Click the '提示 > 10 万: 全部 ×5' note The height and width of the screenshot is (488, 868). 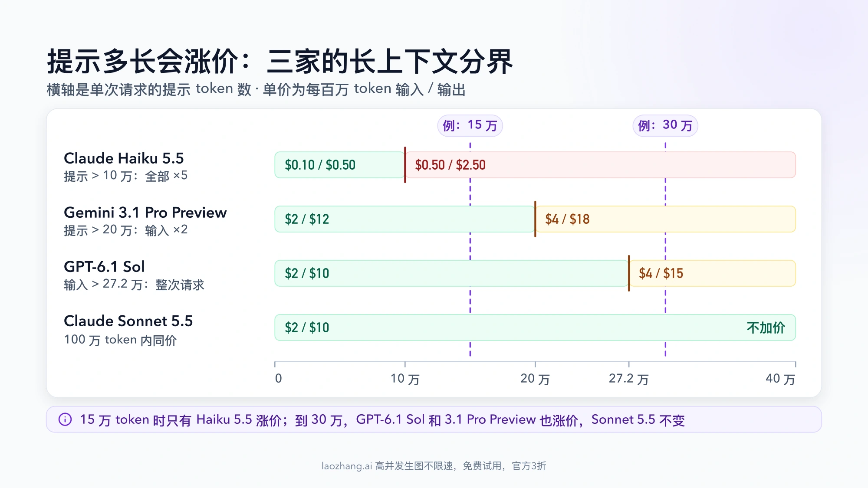coord(125,176)
